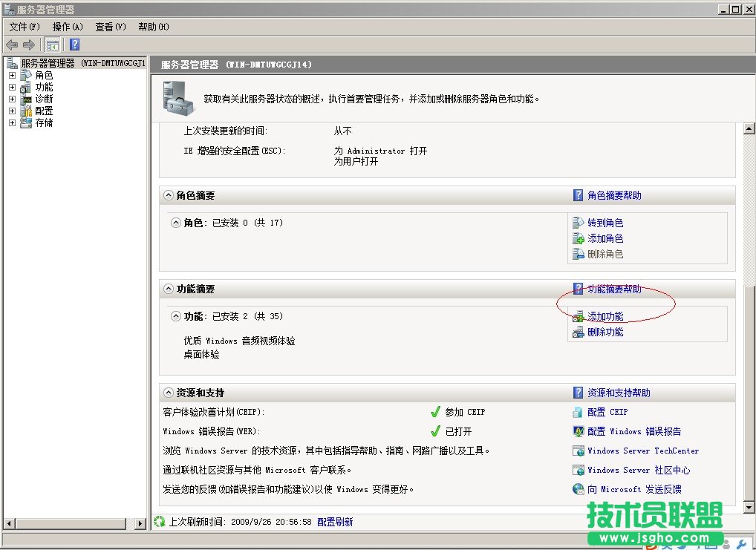Click the 资源和支持帮助 help icon
The height and width of the screenshot is (550, 756).
pyautogui.click(x=578, y=393)
